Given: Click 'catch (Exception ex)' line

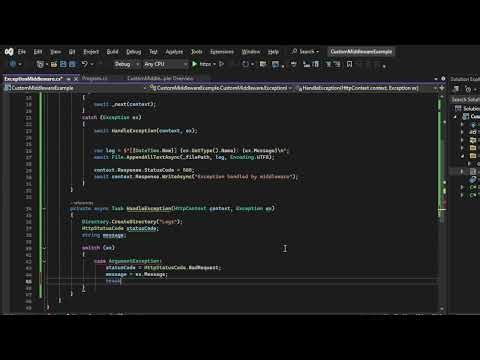Looking at the screenshot, I should point(112,117).
